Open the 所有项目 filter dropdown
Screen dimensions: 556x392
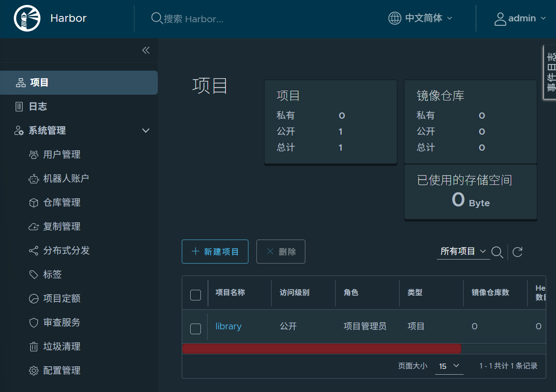pyautogui.click(x=463, y=252)
